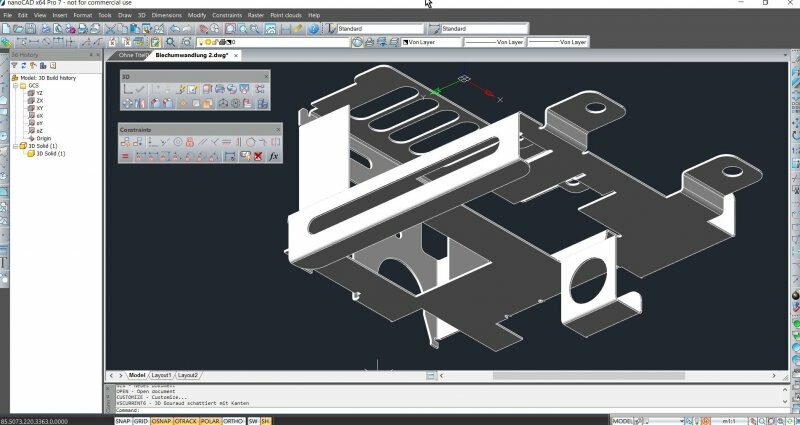This screenshot has height=425, width=800.
Task: Toggle ORTHO mode in status bar
Action: [233, 421]
